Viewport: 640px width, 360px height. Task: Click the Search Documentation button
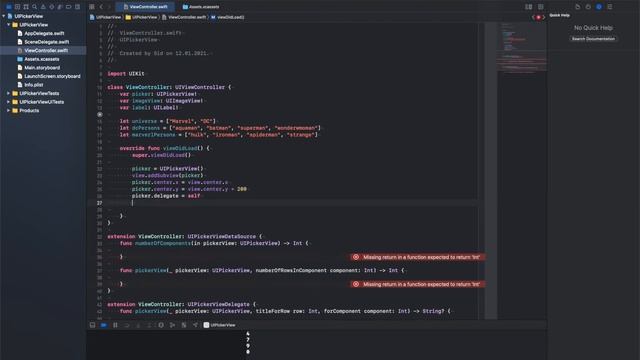(593, 39)
